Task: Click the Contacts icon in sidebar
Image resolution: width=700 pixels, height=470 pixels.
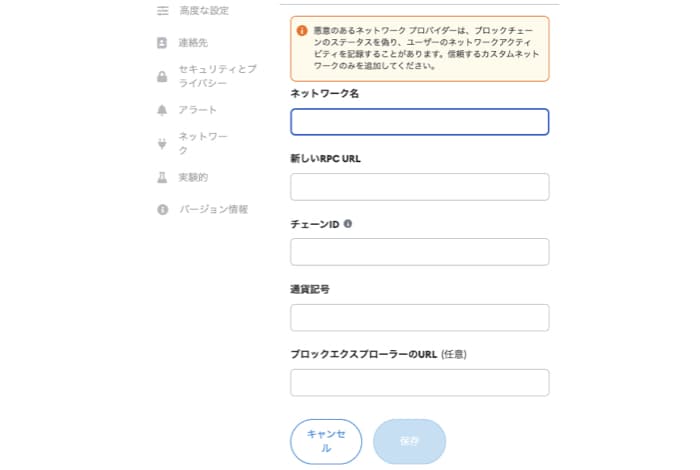Action: [x=162, y=43]
